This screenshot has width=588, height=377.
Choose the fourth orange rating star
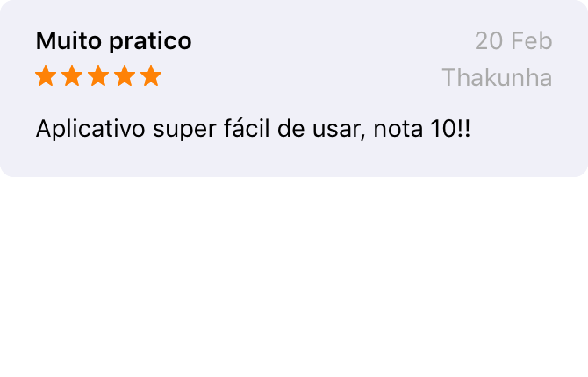tap(125, 75)
